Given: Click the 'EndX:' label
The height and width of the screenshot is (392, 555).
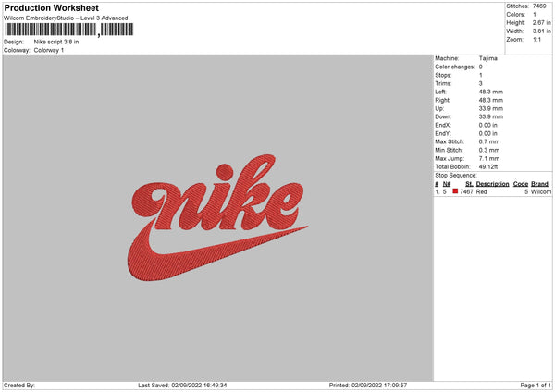Looking at the screenshot, I should pyautogui.click(x=443, y=125).
